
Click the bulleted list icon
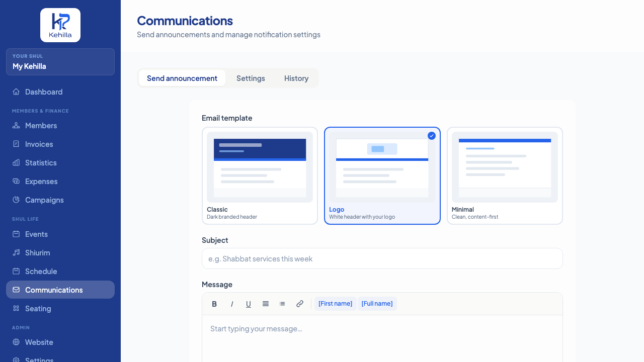click(x=282, y=304)
